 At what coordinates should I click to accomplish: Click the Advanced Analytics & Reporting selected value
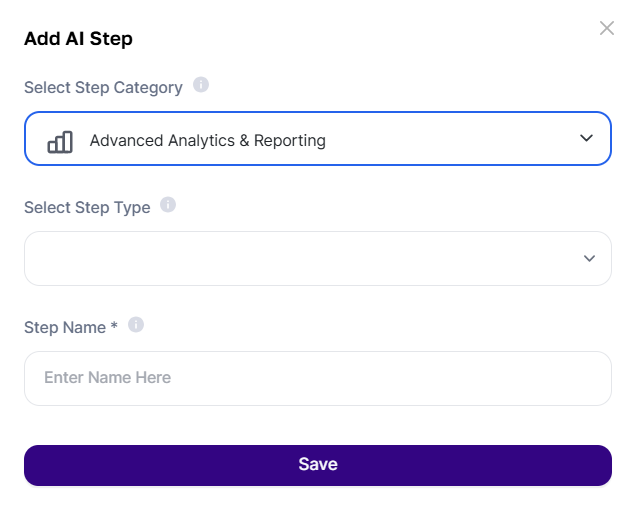(207, 141)
